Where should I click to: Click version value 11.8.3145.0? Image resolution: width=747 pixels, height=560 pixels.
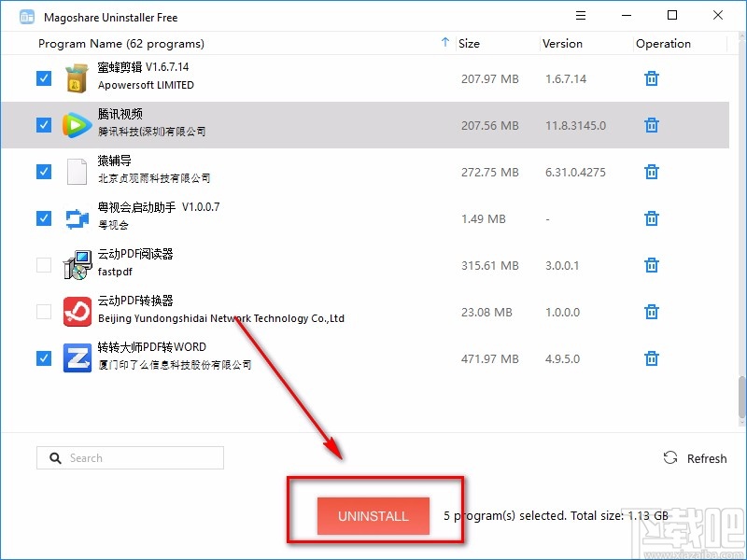pos(575,126)
